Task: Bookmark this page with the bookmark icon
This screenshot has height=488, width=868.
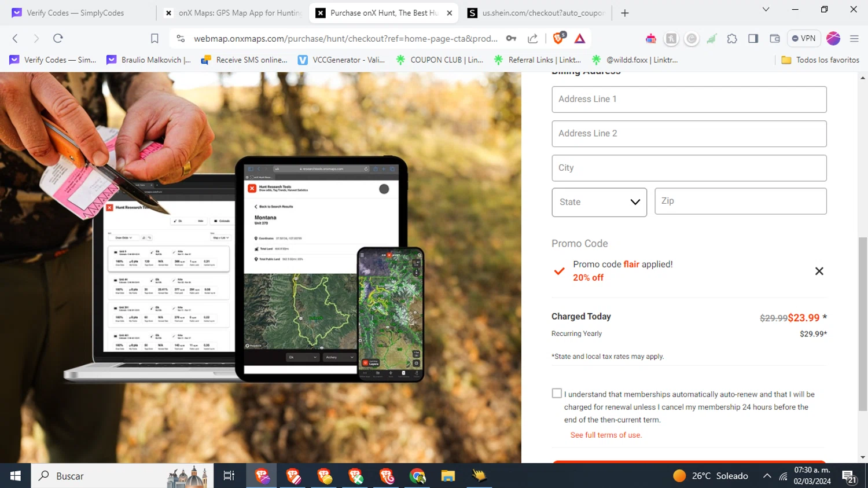Action: tap(155, 38)
